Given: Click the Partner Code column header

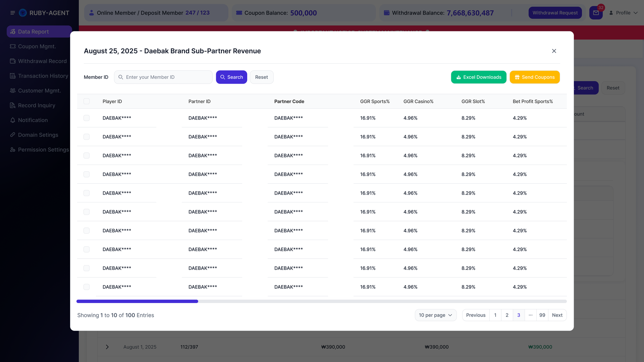Looking at the screenshot, I should [289, 102].
